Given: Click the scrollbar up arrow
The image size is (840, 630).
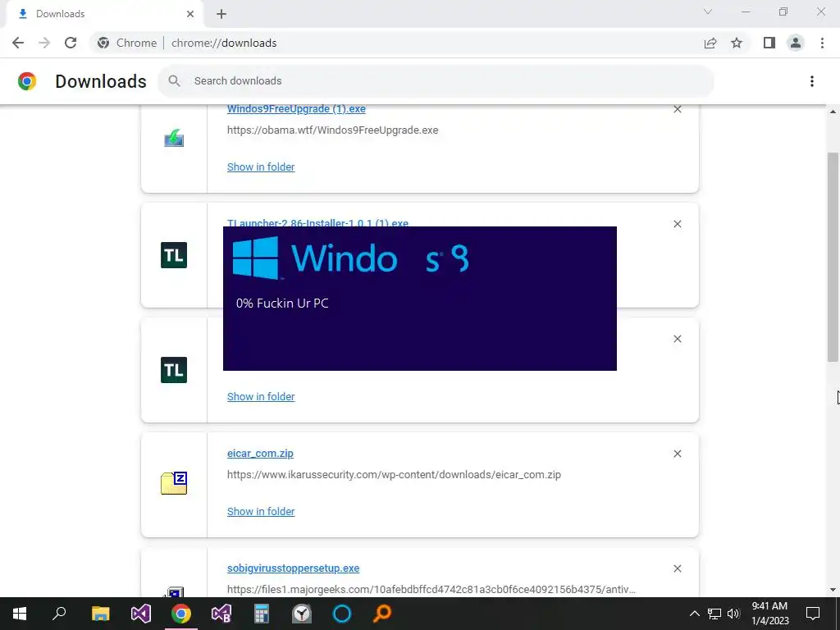Looking at the screenshot, I should point(833,112).
